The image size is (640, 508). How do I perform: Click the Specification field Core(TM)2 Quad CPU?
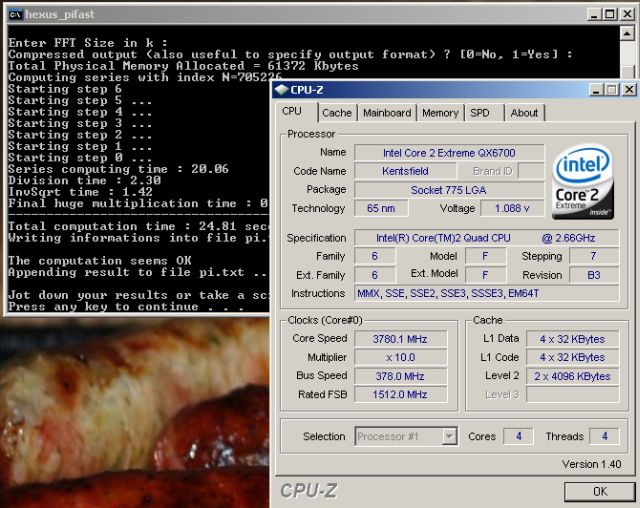tap(486, 238)
